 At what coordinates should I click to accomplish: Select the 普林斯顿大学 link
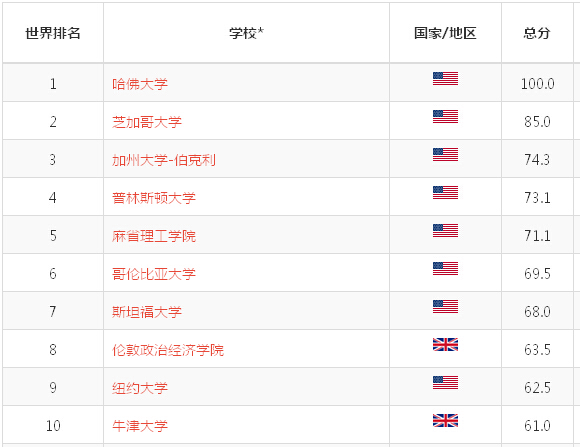(154, 198)
